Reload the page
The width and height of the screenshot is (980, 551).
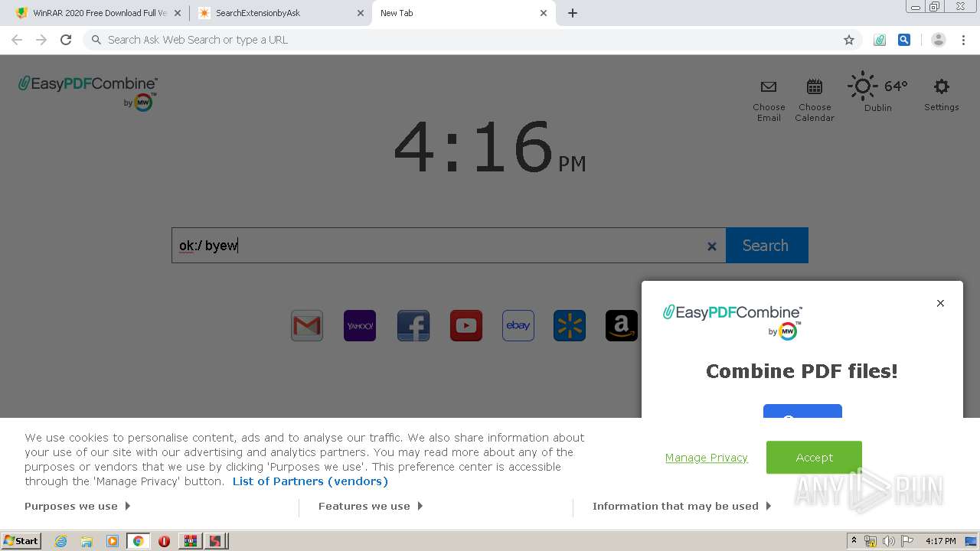point(66,40)
